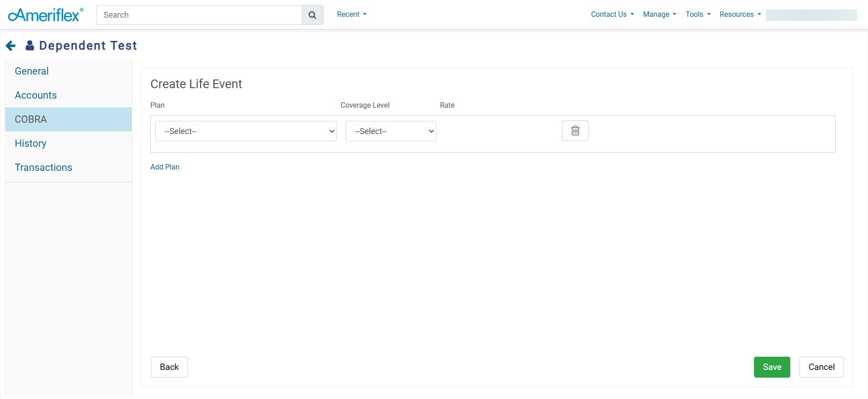Open the Plan select dropdown
The height and width of the screenshot is (399, 868).
(x=246, y=131)
